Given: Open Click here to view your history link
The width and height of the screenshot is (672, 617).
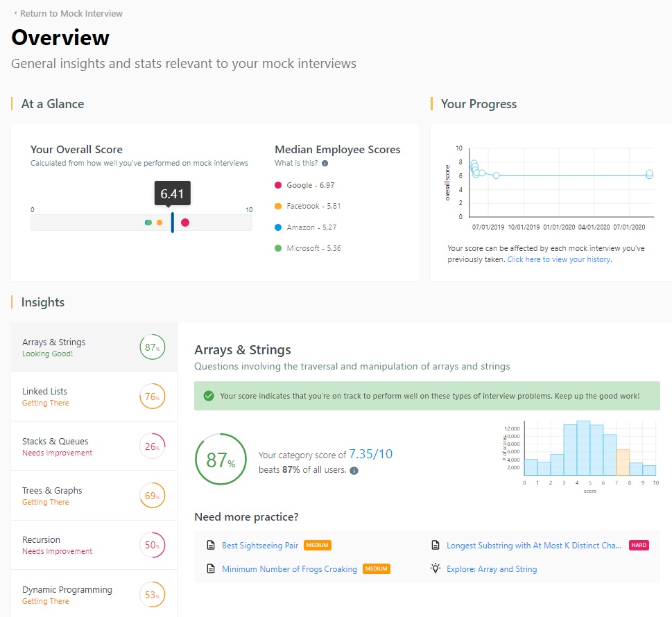Looking at the screenshot, I should [559, 259].
